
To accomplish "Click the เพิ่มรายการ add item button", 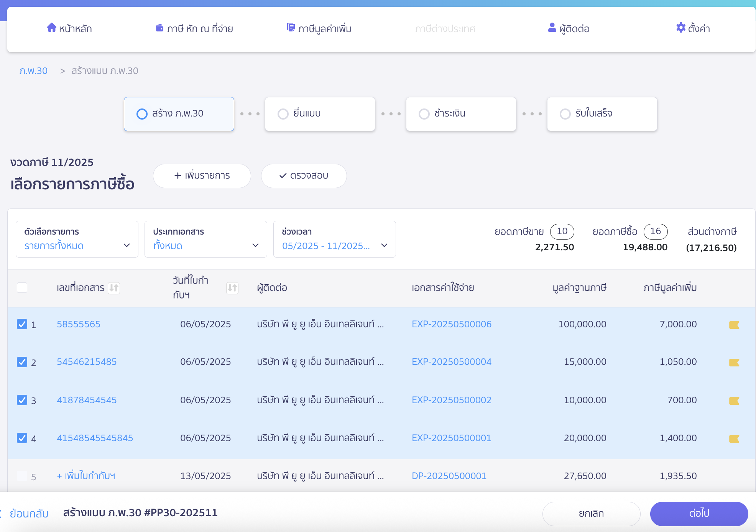I will (x=202, y=176).
